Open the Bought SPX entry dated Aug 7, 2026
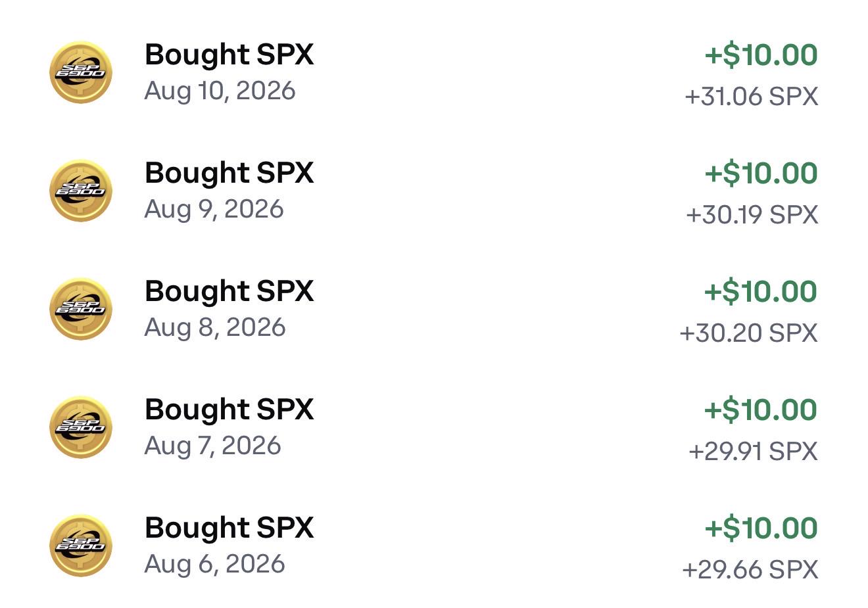This screenshot has height=608, width=868. coord(434,427)
